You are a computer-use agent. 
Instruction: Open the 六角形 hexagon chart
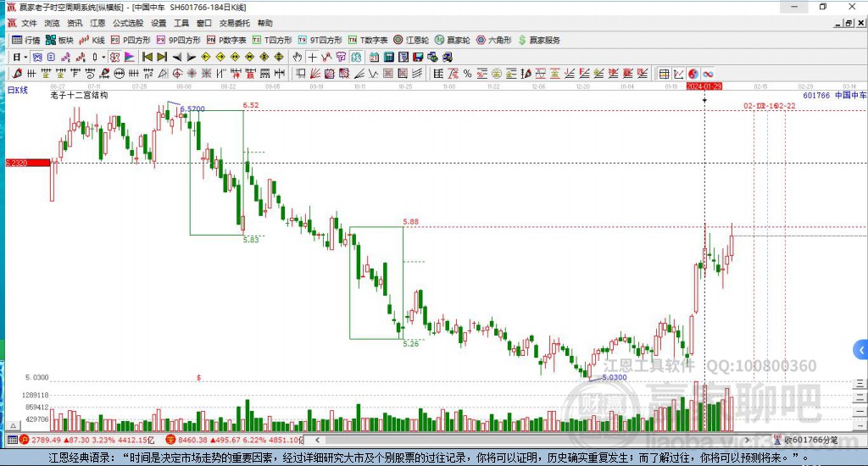pos(494,40)
